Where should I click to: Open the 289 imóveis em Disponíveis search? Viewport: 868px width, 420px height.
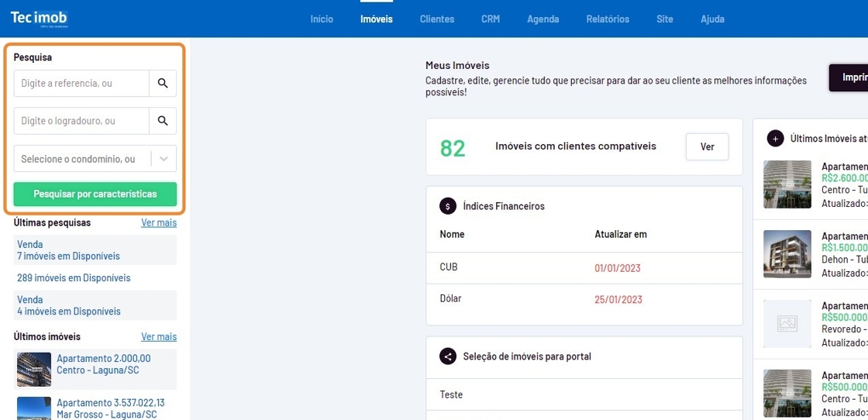coord(74,278)
